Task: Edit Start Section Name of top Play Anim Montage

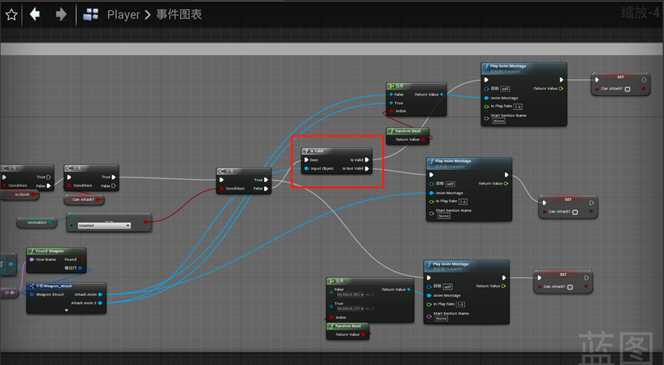Action: tap(499, 122)
